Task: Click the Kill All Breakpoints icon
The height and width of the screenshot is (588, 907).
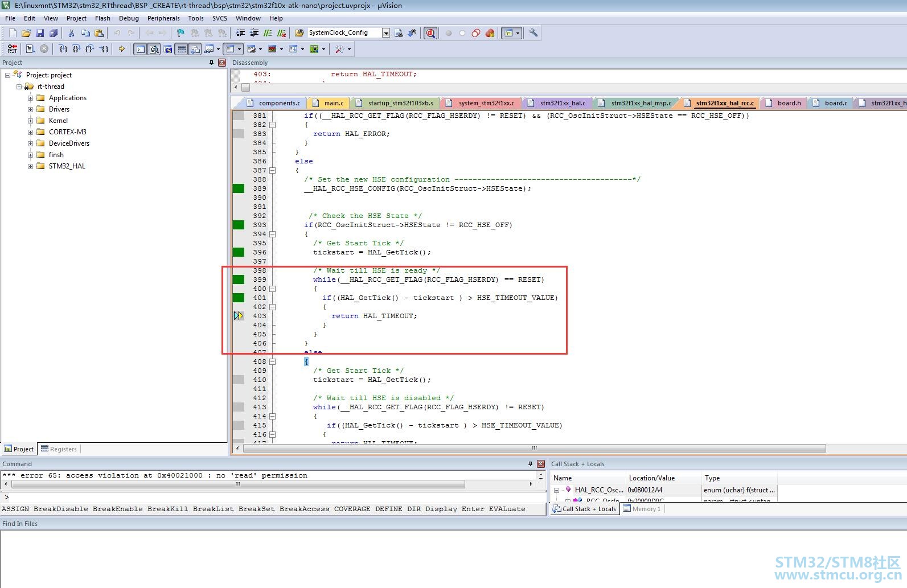Action: (x=490, y=33)
